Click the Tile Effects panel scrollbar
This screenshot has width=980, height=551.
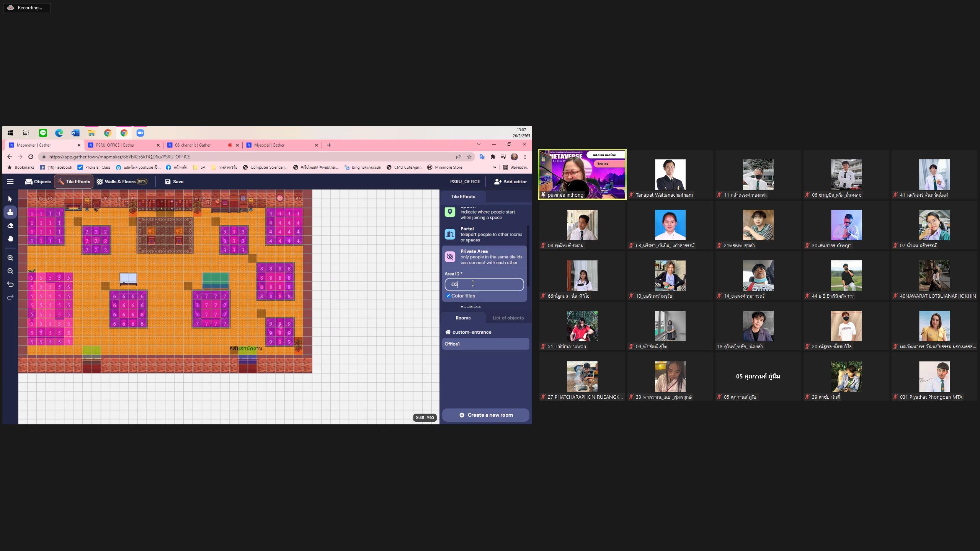[529, 256]
